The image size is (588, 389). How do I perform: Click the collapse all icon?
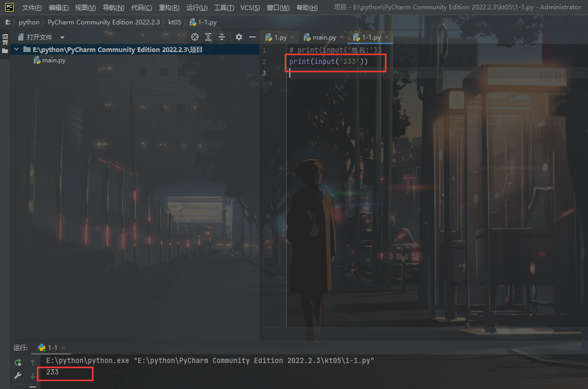click(x=222, y=37)
